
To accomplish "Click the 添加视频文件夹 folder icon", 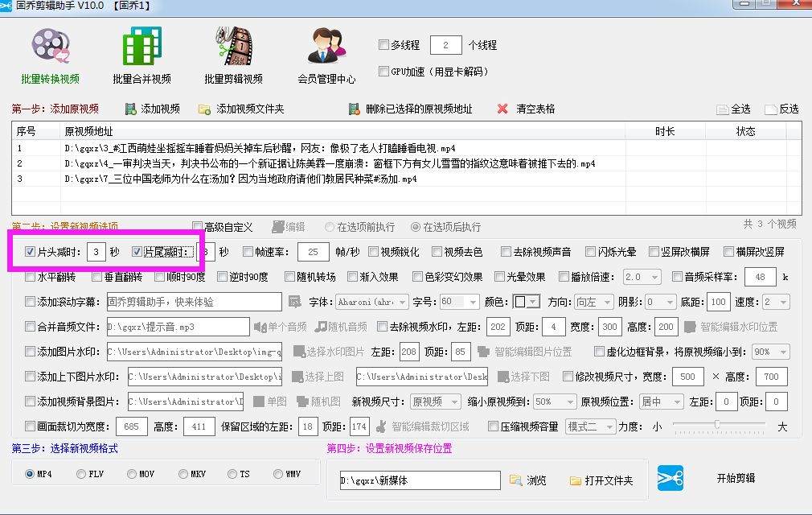I will [x=204, y=109].
